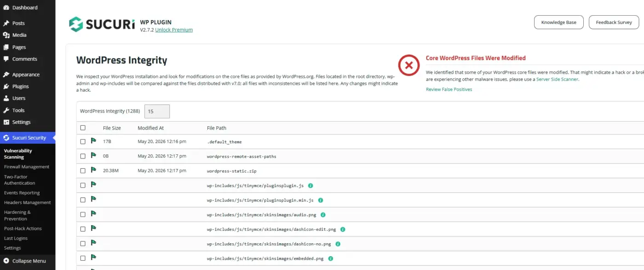644x270 pixels.
Task: Click the .default_theme file path
Action: click(x=224, y=142)
